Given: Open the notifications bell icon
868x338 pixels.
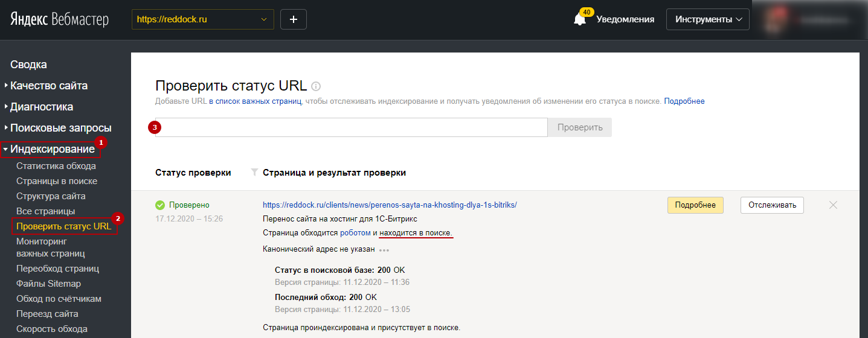Looking at the screenshot, I should click(580, 19).
